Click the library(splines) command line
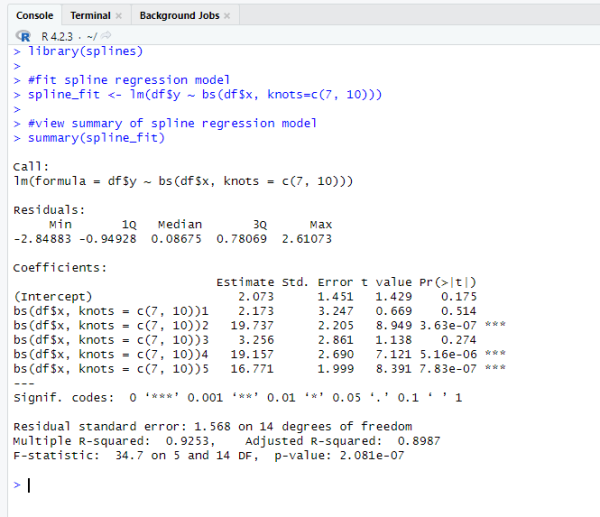 coord(85,50)
